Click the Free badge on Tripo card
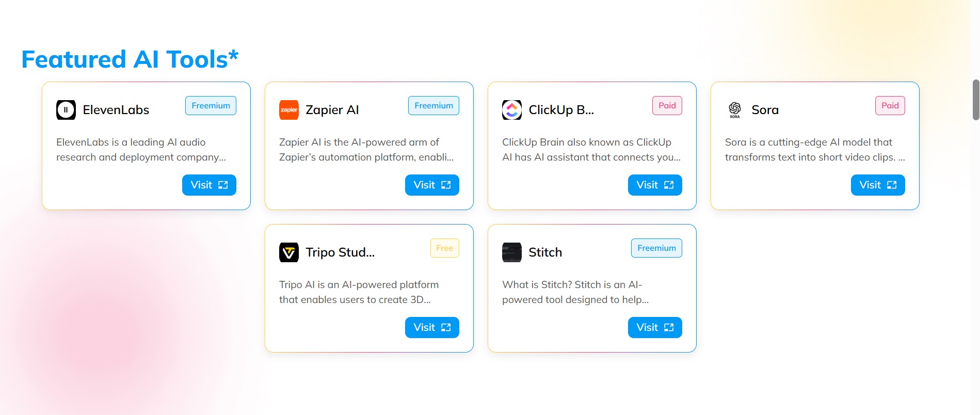 (444, 248)
